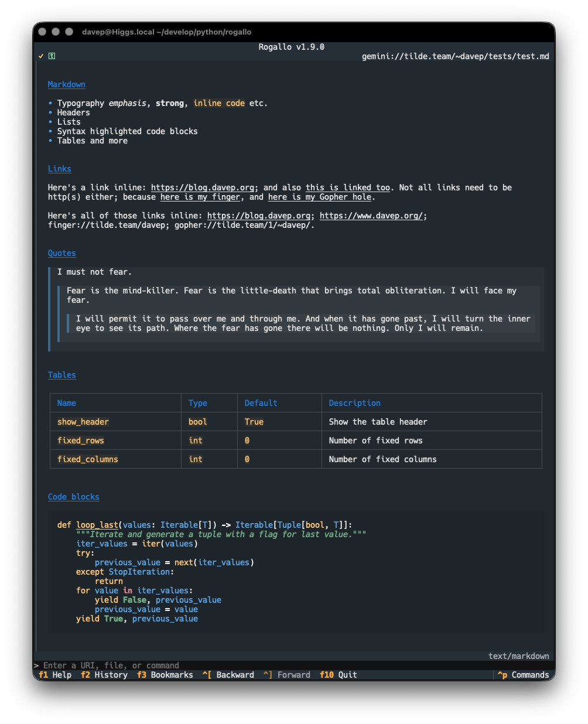This screenshot has height=724, width=588.
Task: Click the Code blocks heading
Action: click(x=74, y=497)
